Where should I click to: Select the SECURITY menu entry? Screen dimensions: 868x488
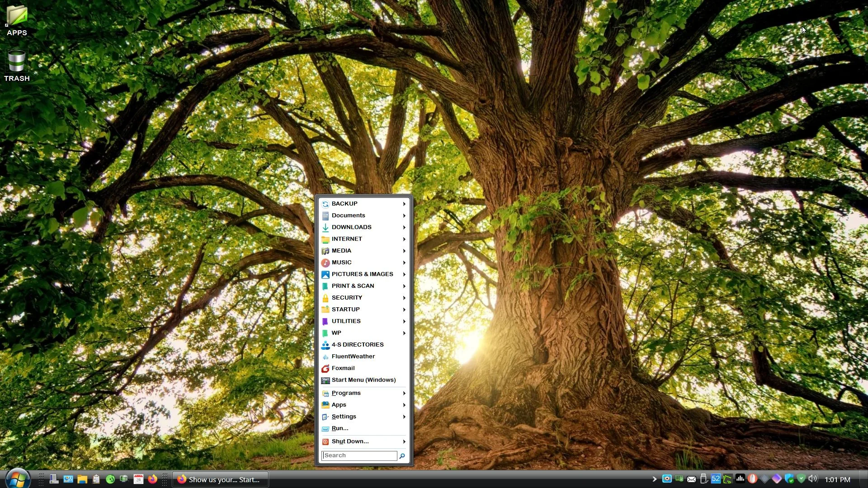tap(364, 298)
